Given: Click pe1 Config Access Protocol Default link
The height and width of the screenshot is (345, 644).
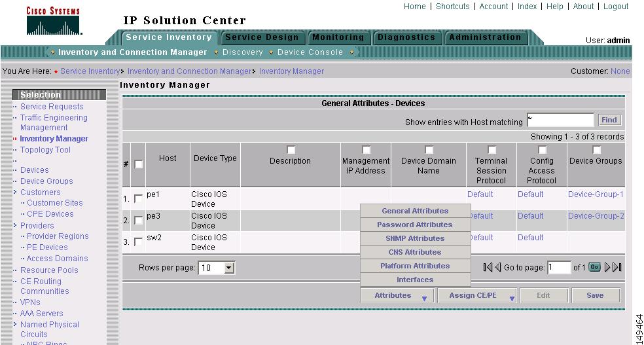Looking at the screenshot, I should (530, 194).
